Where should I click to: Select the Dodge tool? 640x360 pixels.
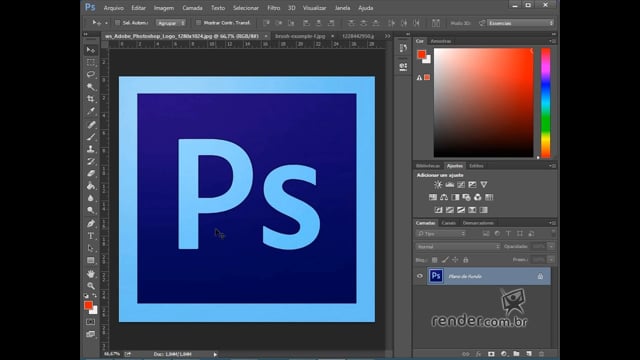coord(91,210)
